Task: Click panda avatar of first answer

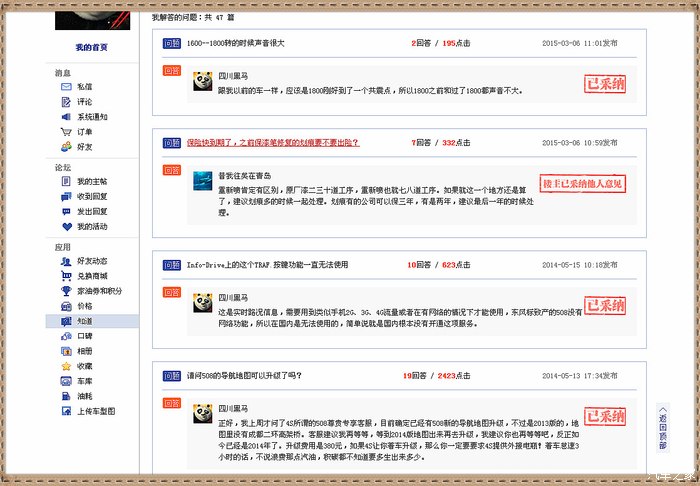Action: click(203, 82)
